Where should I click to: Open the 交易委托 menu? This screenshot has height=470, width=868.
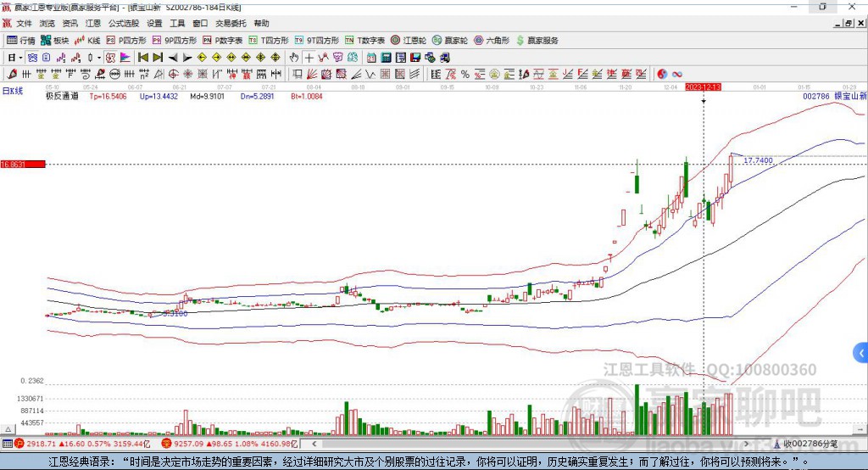pos(231,23)
